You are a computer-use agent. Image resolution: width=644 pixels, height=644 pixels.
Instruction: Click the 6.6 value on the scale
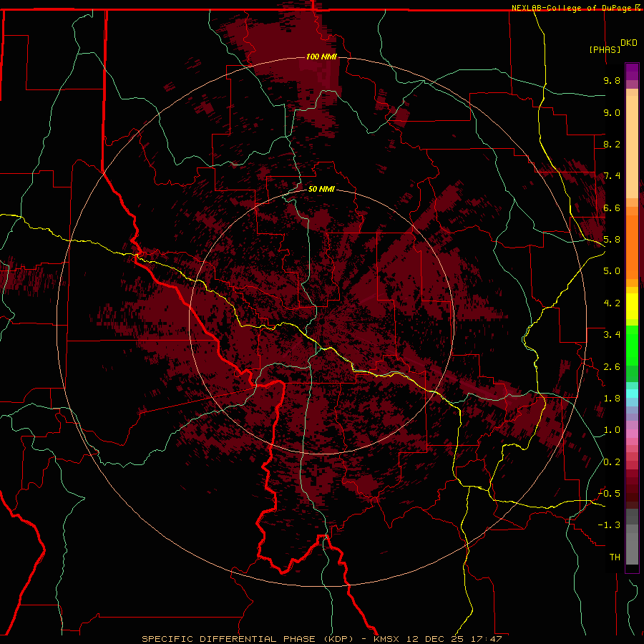coord(612,208)
